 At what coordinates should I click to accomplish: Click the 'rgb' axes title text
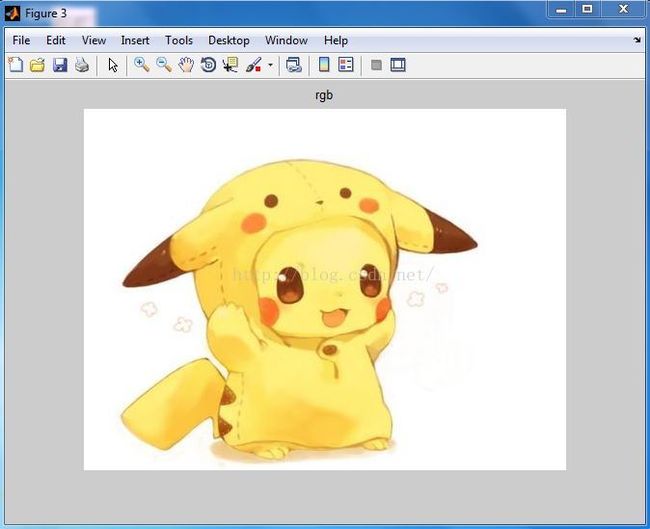(324, 95)
